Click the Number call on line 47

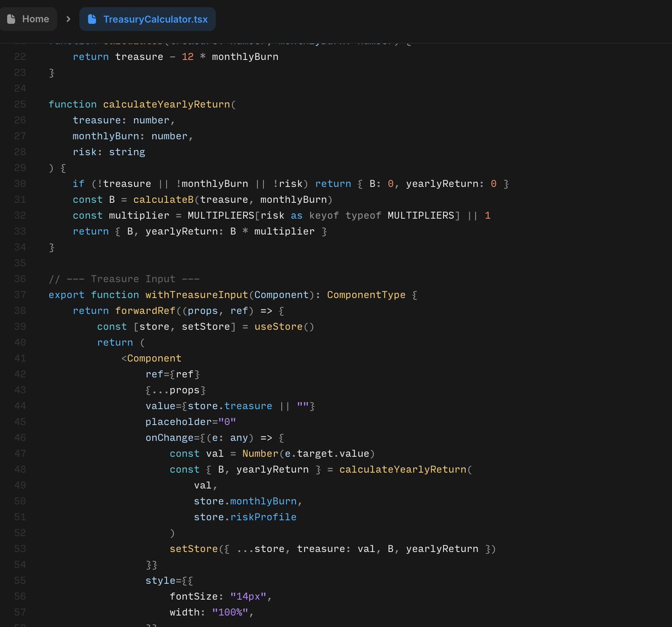pos(260,453)
